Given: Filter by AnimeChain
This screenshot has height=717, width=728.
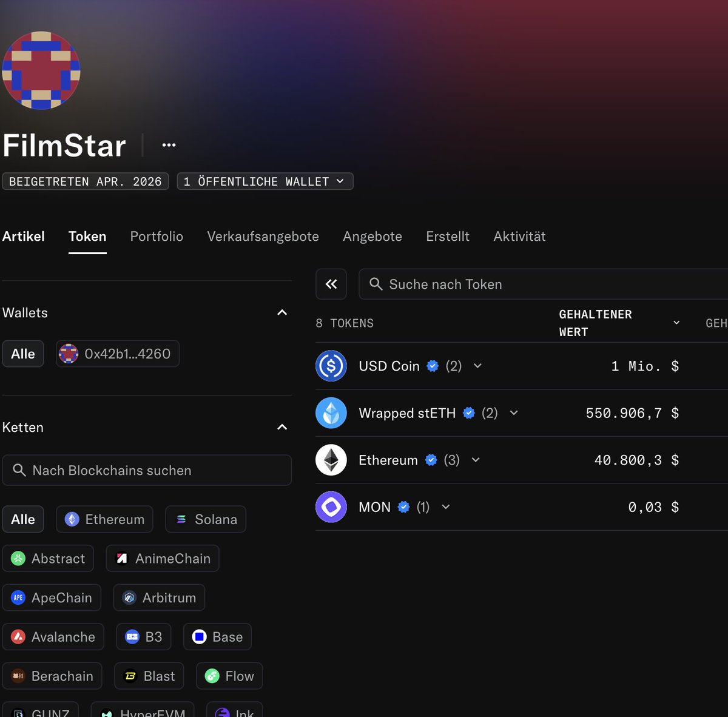Looking at the screenshot, I should click(163, 559).
